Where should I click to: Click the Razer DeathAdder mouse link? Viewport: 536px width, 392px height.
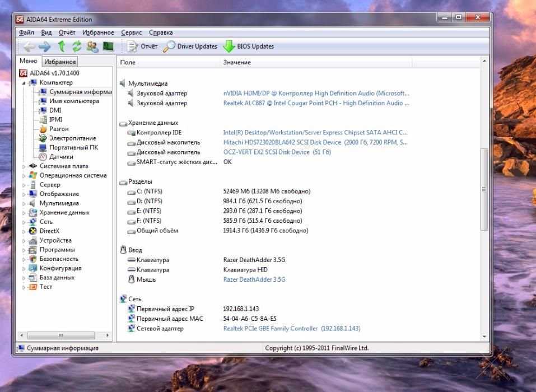(254, 279)
